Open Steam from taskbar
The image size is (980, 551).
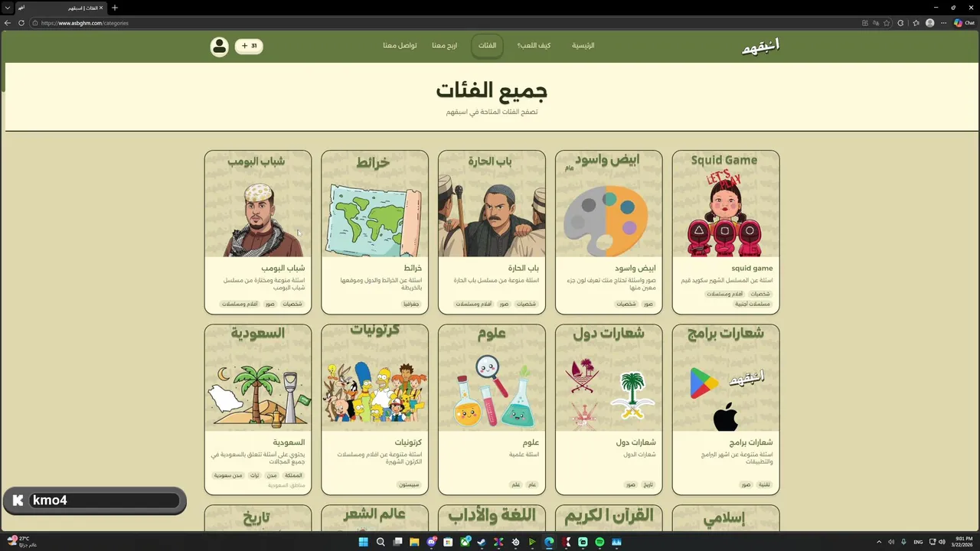coord(482,542)
